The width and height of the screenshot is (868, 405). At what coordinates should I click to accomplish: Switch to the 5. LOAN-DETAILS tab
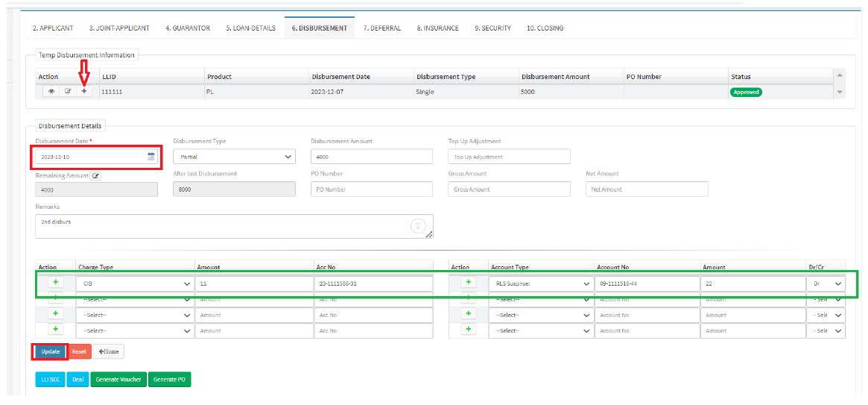pyautogui.click(x=250, y=28)
